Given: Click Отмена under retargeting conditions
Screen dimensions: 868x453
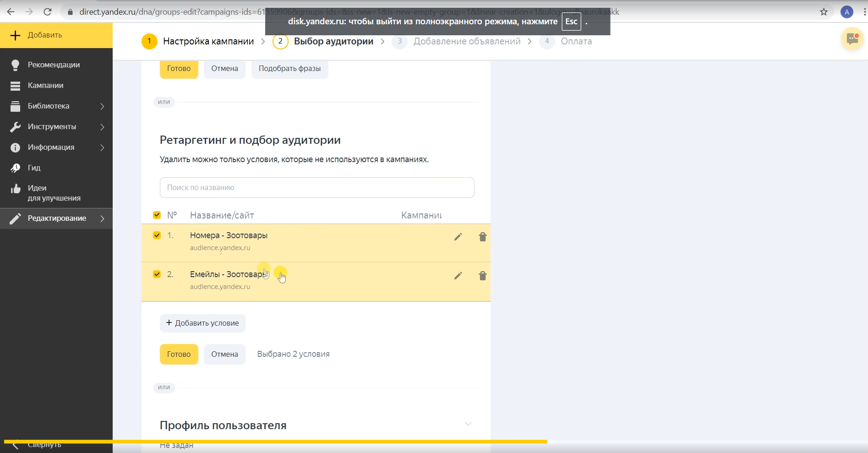Looking at the screenshot, I should [x=224, y=354].
